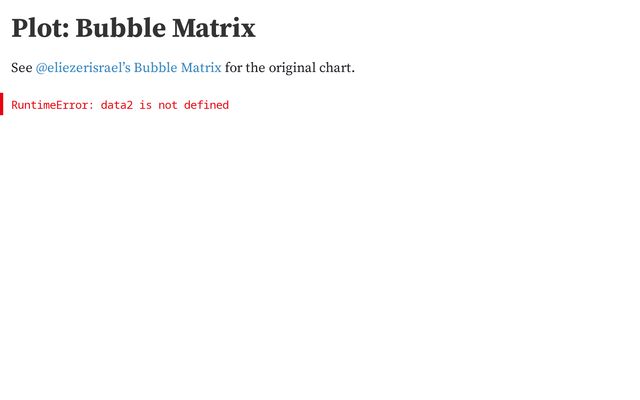Screen dimensions: 640x400
Task: Click the word "Bubble" in the blue link
Action: 155,68
